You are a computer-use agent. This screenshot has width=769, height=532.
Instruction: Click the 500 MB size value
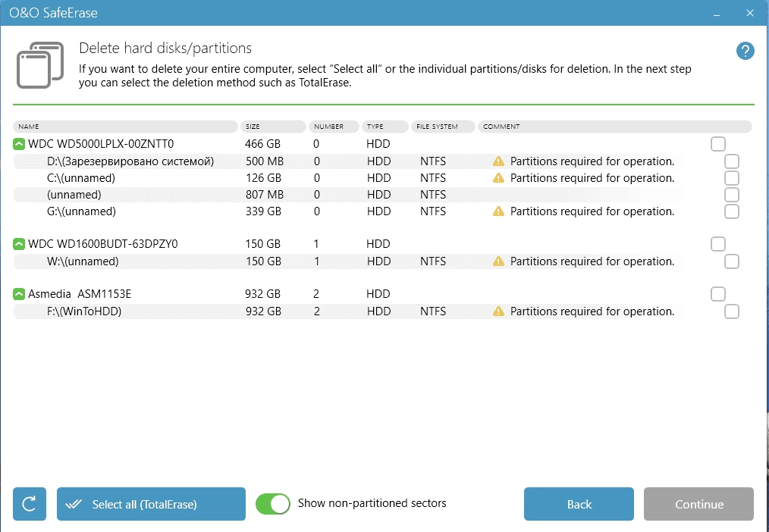(265, 161)
